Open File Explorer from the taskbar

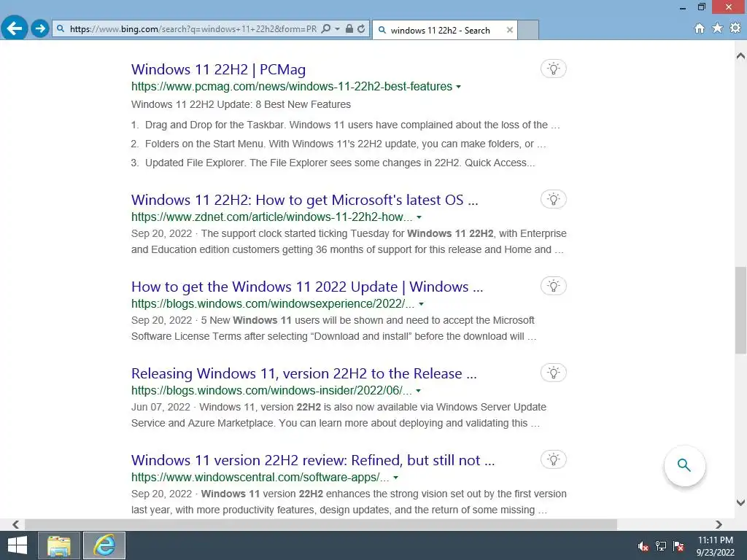point(59,545)
